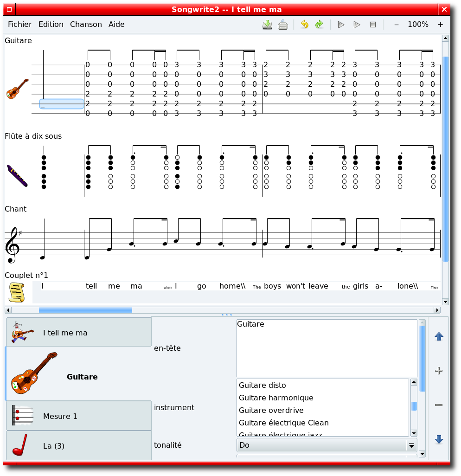
Task: Click the vertical score scrollbar thumb
Action: point(446,159)
